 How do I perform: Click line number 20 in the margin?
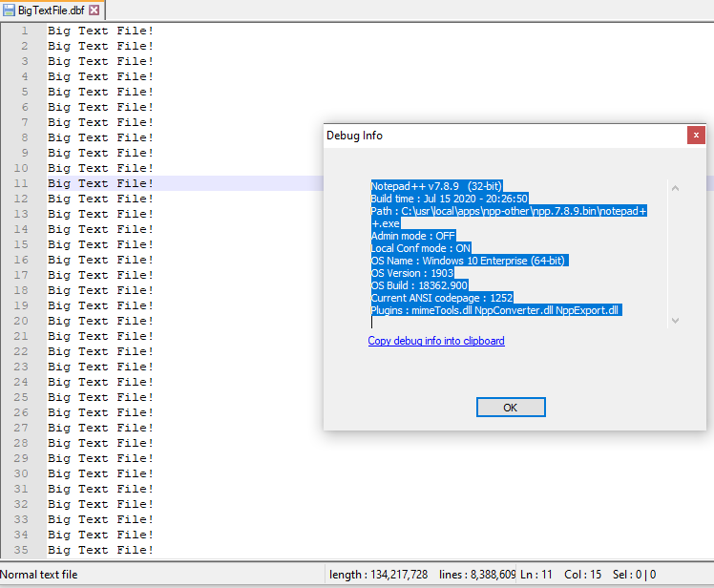click(20, 321)
